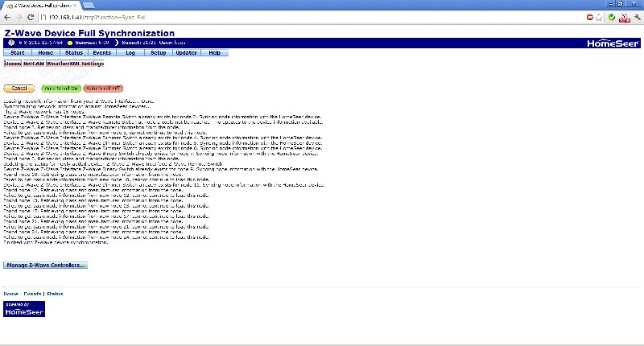Select the Z-Wave Device Full Sync tab
Viewport: 644px width, 346px height.
pos(43,6)
